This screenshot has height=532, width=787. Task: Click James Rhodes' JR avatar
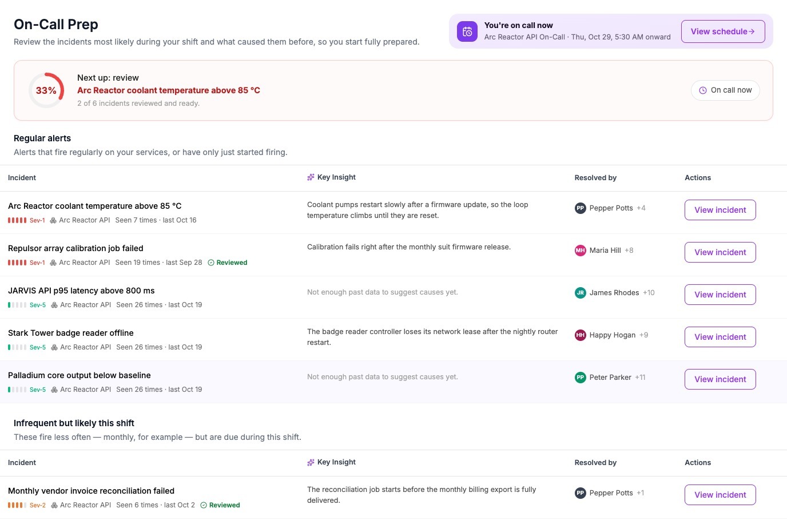[x=581, y=293]
